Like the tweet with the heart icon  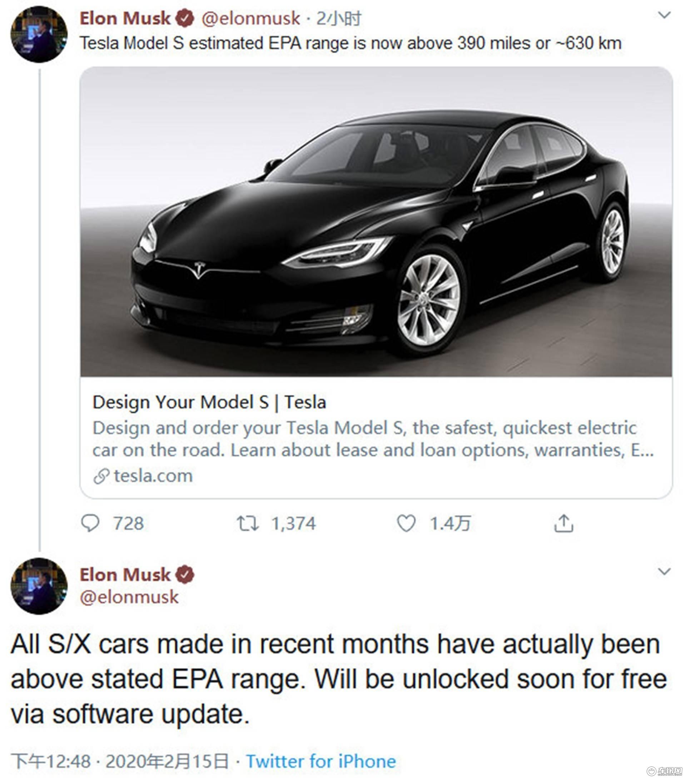pyautogui.click(x=406, y=523)
